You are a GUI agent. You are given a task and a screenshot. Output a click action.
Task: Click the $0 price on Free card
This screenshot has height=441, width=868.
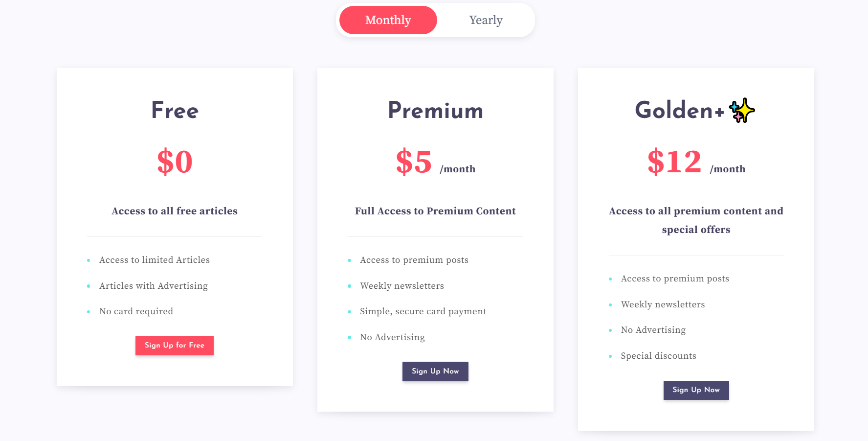pyautogui.click(x=175, y=162)
